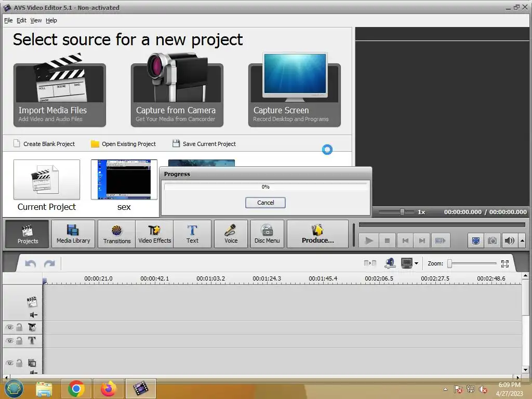
Task: Open the Edit menu
Action: coord(21,20)
